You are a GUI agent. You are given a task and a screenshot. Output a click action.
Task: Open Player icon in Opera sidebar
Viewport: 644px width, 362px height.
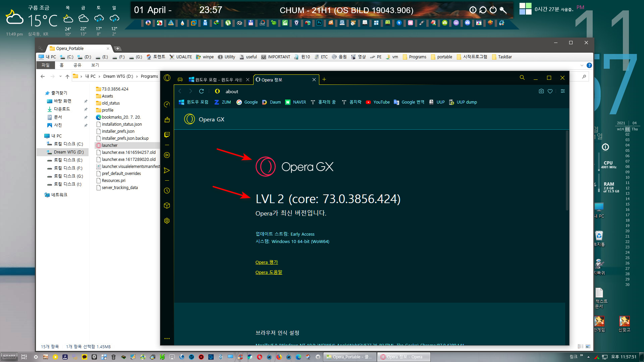point(167,155)
